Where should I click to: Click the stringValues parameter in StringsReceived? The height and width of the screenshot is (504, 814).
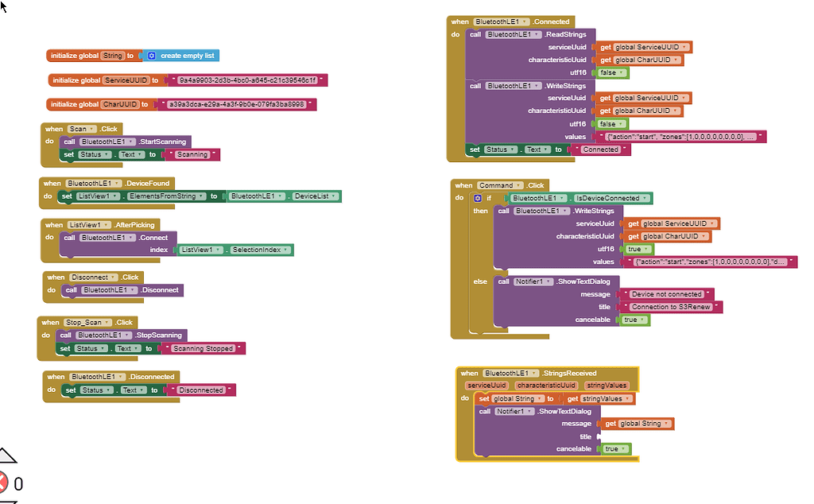click(606, 386)
